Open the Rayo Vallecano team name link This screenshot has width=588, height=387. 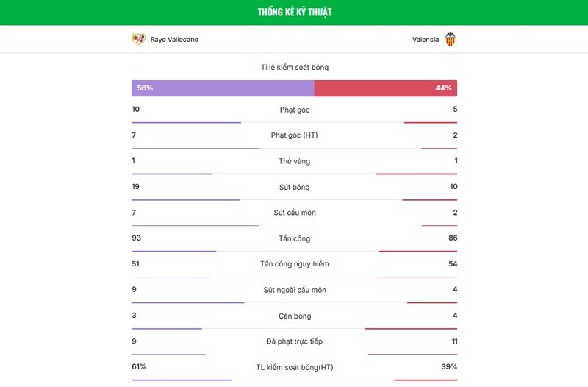[174, 40]
